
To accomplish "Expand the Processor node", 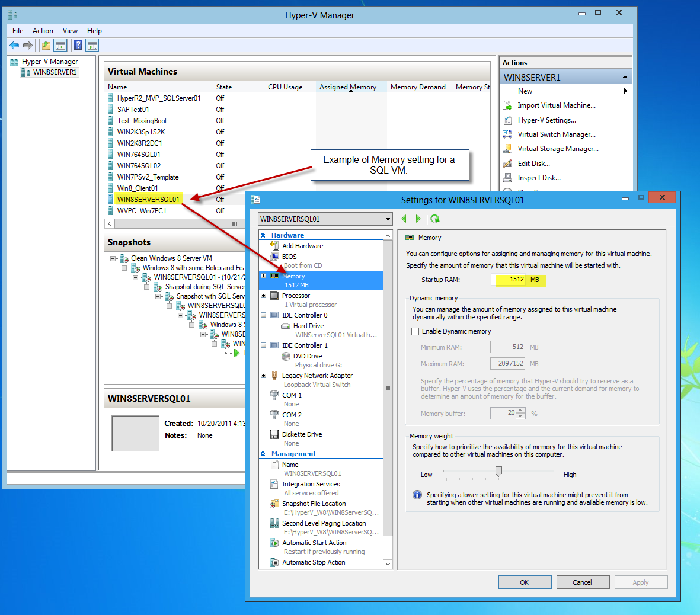I will pyautogui.click(x=263, y=296).
